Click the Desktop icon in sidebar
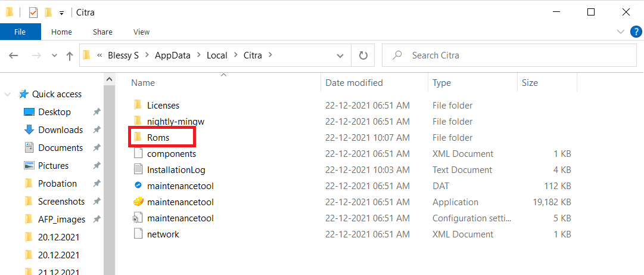The width and height of the screenshot is (644, 275). 29,112
